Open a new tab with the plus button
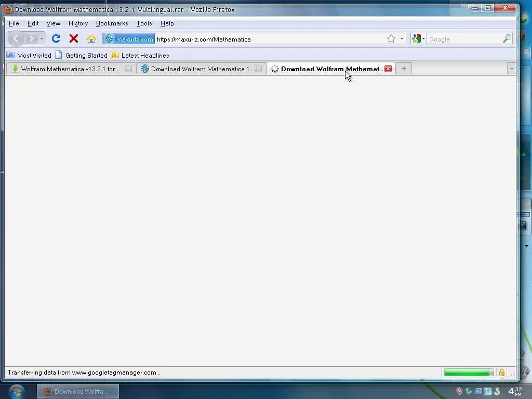 coord(404,69)
